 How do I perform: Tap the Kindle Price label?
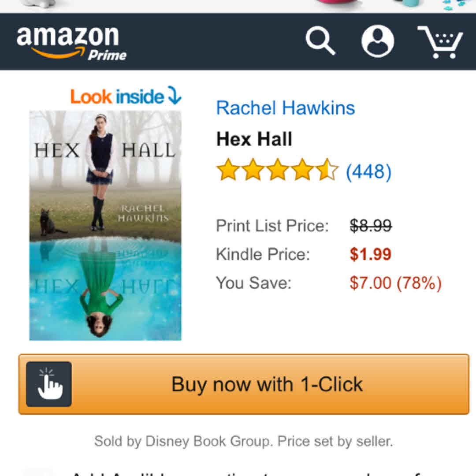click(263, 254)
